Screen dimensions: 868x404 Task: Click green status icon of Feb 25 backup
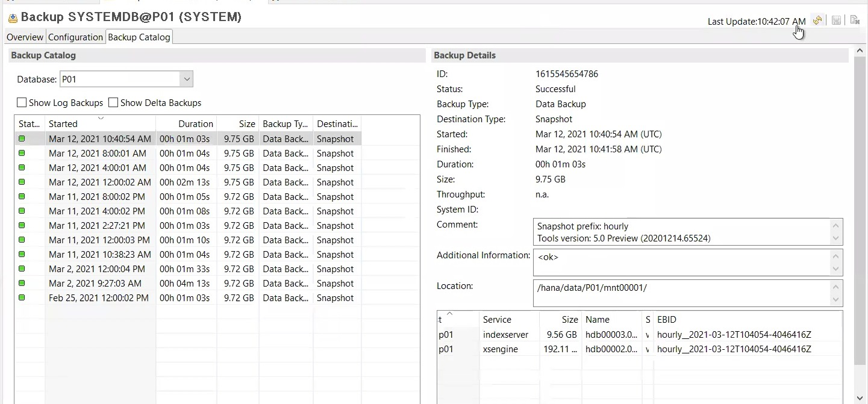pyautogui.click(x=22, y=297)
